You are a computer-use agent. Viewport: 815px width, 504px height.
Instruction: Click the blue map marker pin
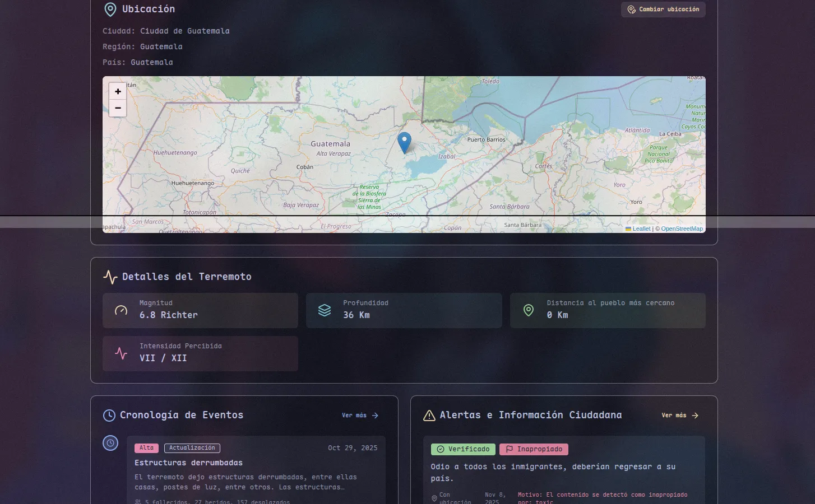pos(404,142)
